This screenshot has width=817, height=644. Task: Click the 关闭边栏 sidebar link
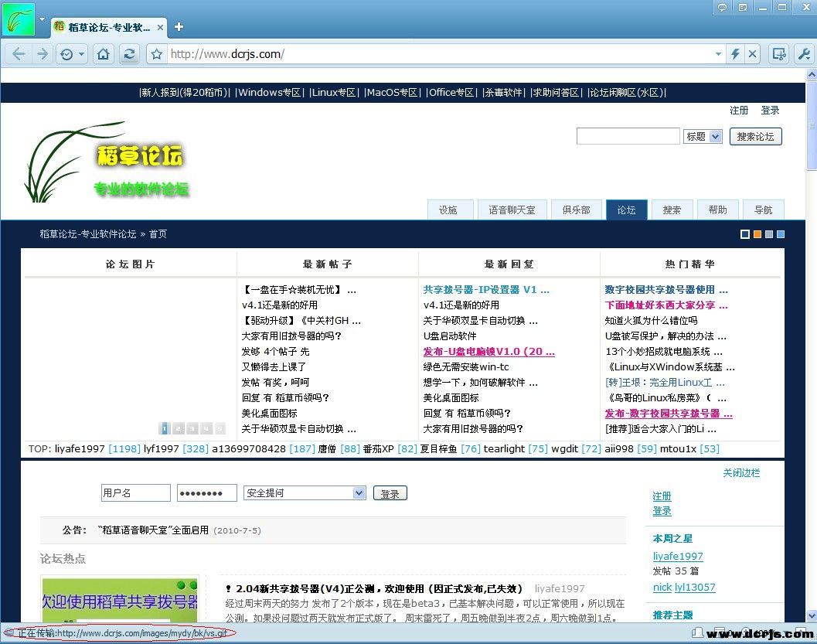741,472
